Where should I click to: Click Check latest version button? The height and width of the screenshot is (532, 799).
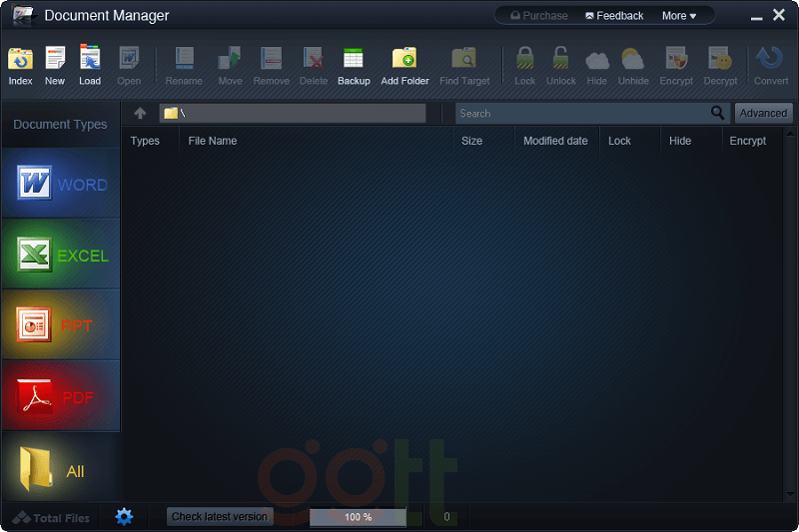point(220,517)
